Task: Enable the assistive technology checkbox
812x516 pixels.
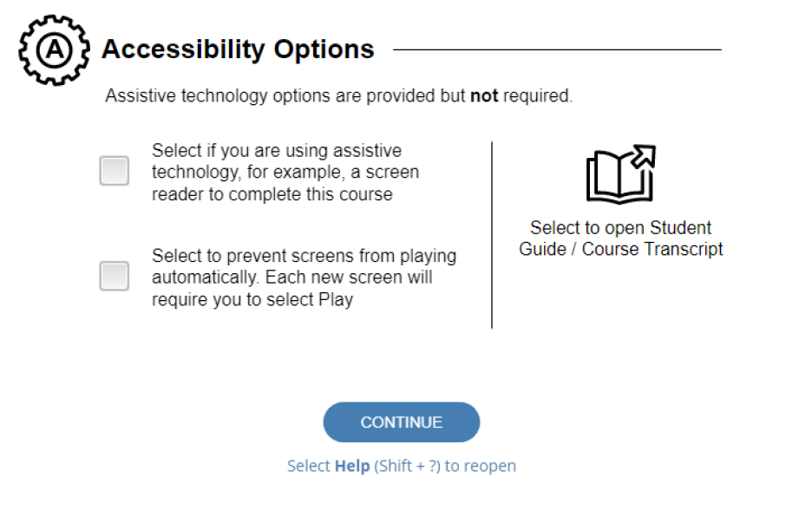Action: point(115,171)
